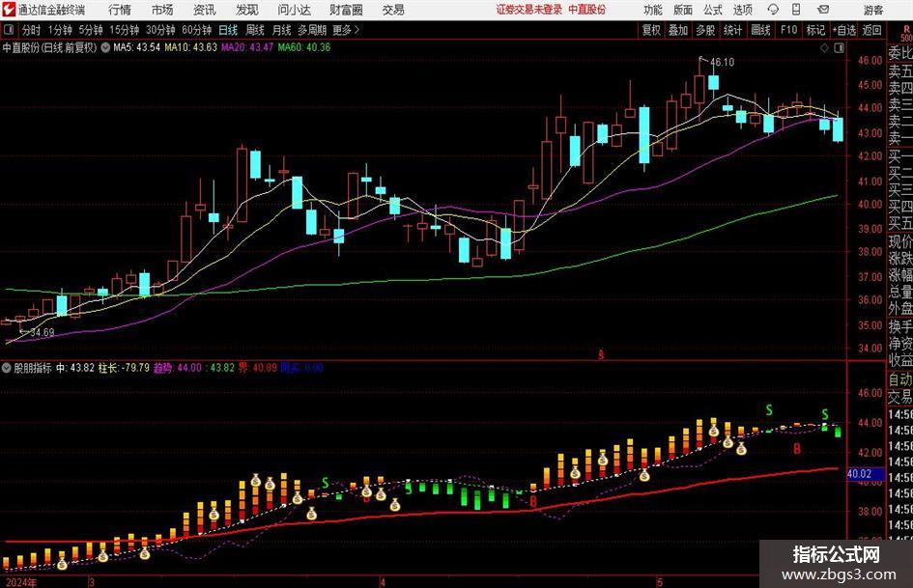Click the 46.10 high price marker
The image size is (913, 588).
click(722, 62)
